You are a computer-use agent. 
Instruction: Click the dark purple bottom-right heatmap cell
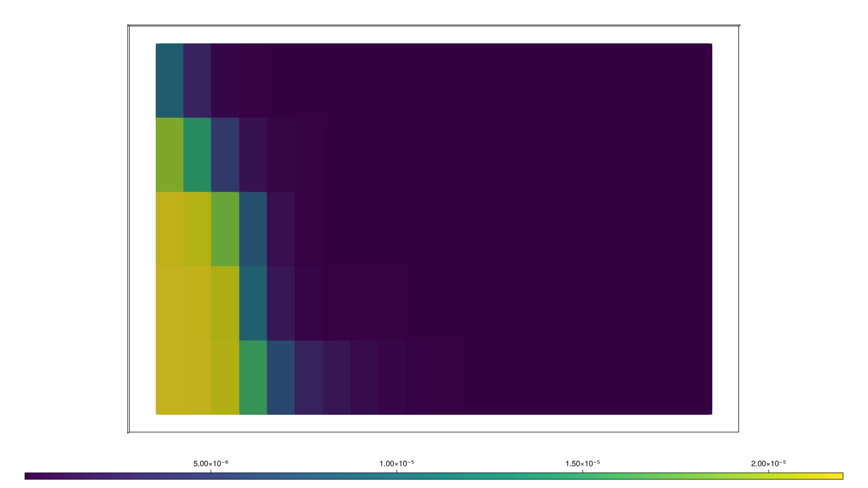pyautogui.click(x=698, y=377)
